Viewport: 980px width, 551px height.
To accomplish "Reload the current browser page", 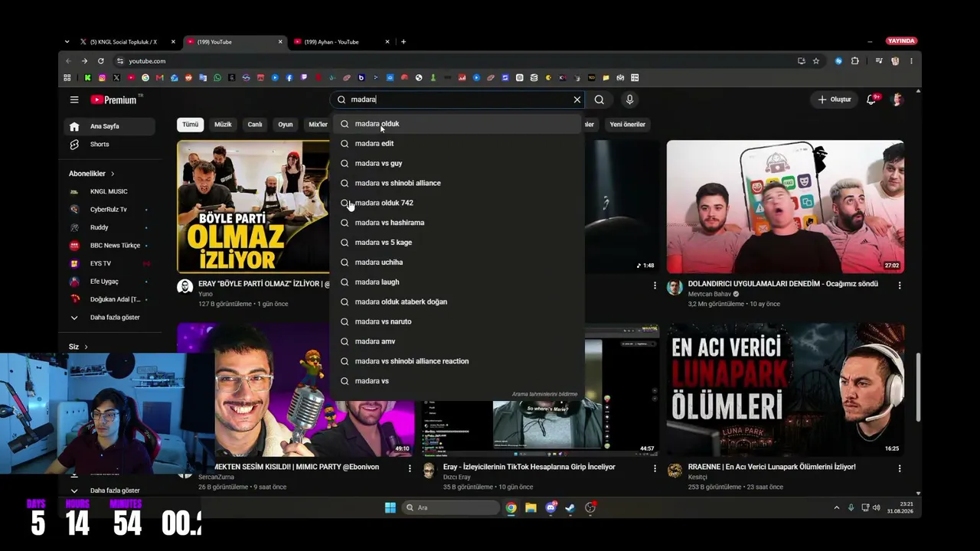I will click(x=100, y=61).
